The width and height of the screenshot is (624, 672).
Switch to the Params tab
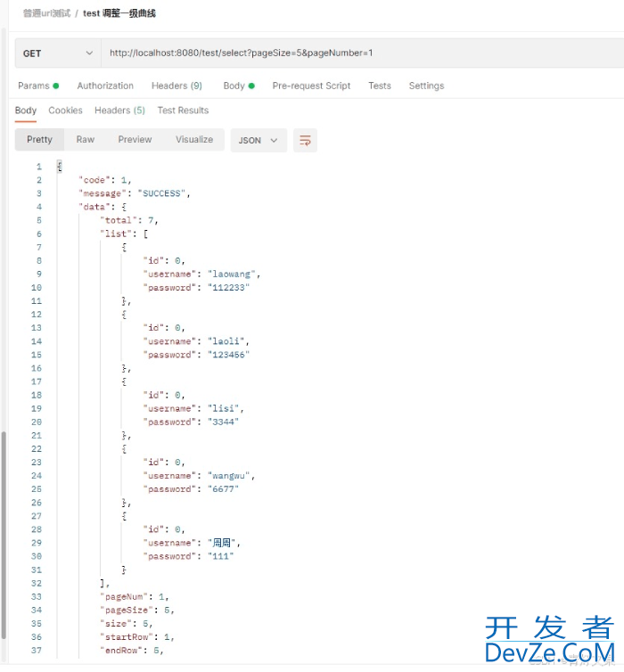point(38,86)
